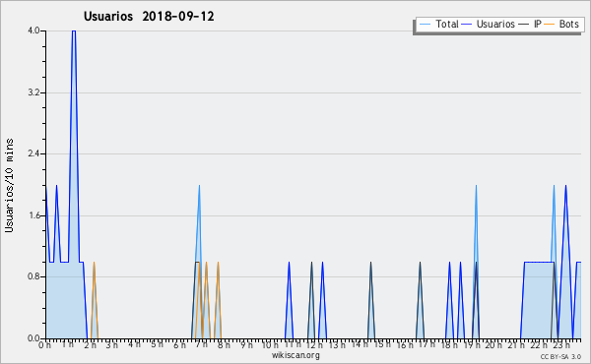The width and height of the screenshot is (591, 364).
Task: Click the '20 h' x-axis label
Action: [x=493, y=345]
